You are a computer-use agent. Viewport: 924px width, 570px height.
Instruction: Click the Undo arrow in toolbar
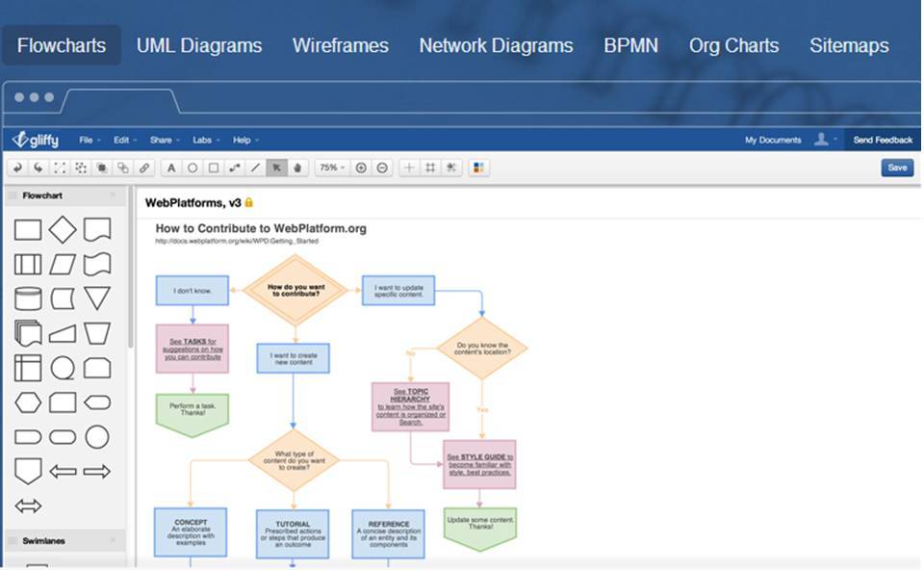point(17,168)
